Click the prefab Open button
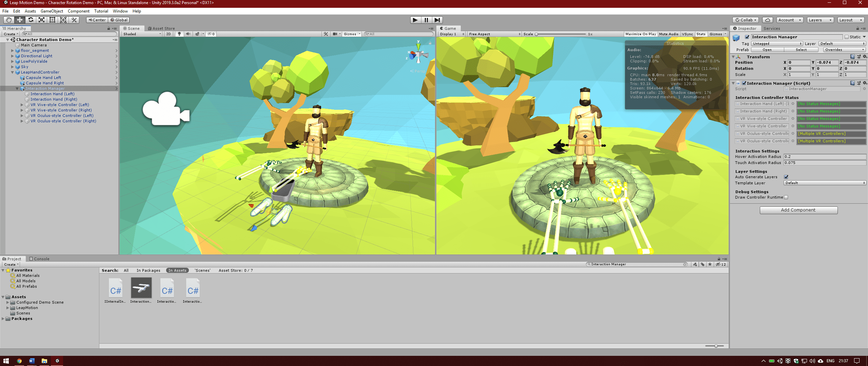Image resolution: width=868 pixels, height=366 pixels. point(767,49)
